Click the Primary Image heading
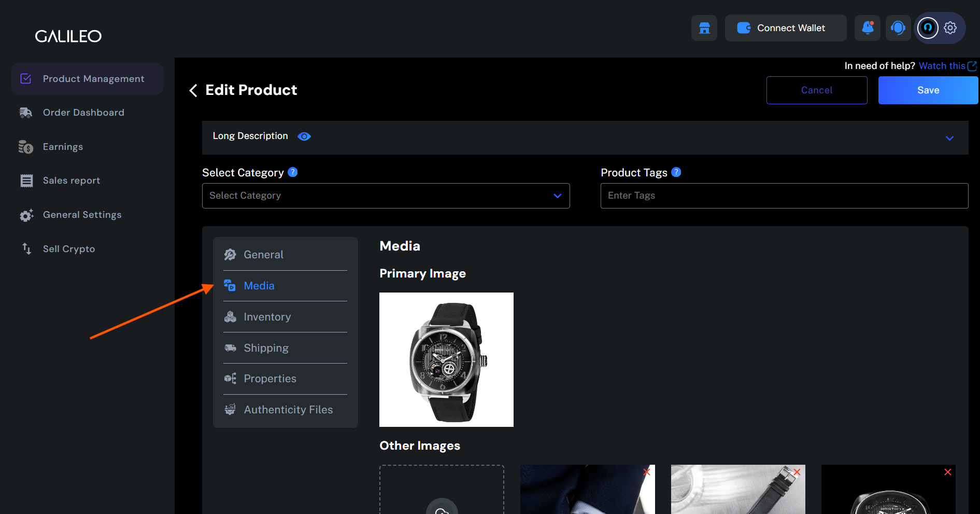Image resolution: width=980 pixels, height=514 pixels. (x=422, y=274)
